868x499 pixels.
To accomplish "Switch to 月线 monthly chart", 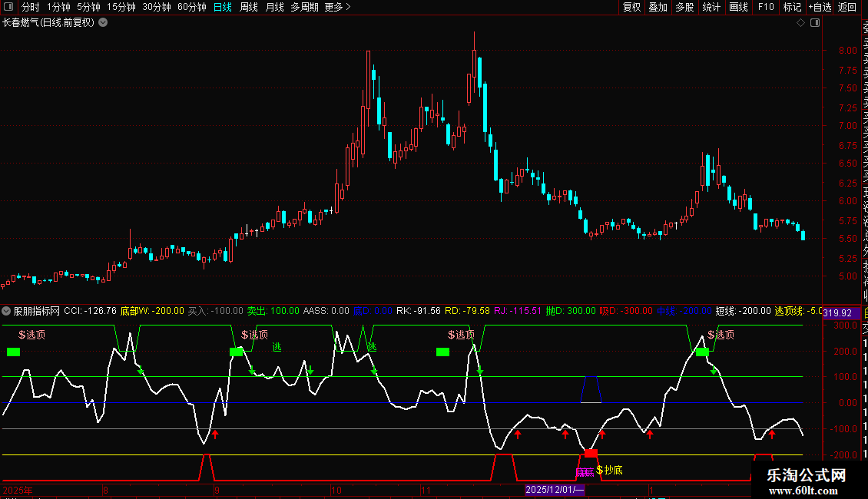I will click(274, 7).
